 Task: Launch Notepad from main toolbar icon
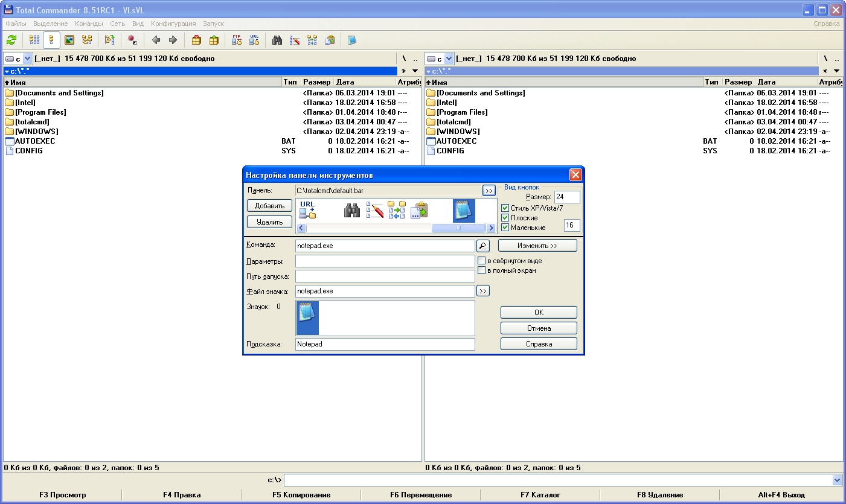352,40
